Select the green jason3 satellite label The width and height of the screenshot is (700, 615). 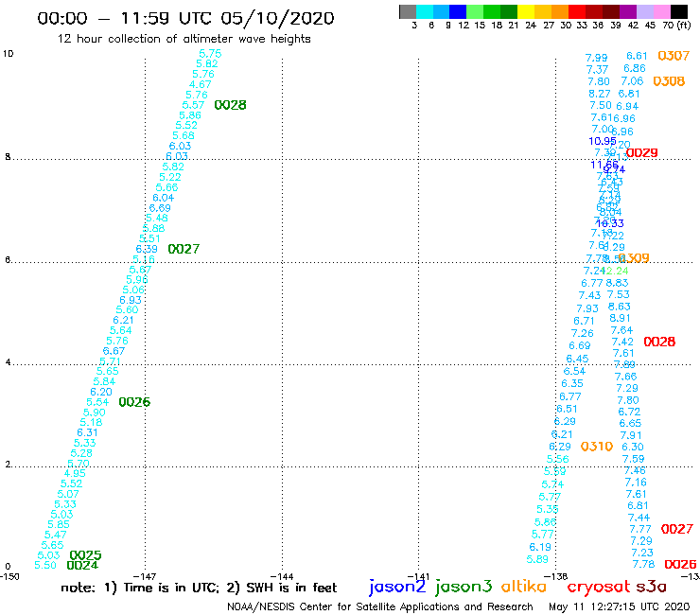[x=464, y=588]
